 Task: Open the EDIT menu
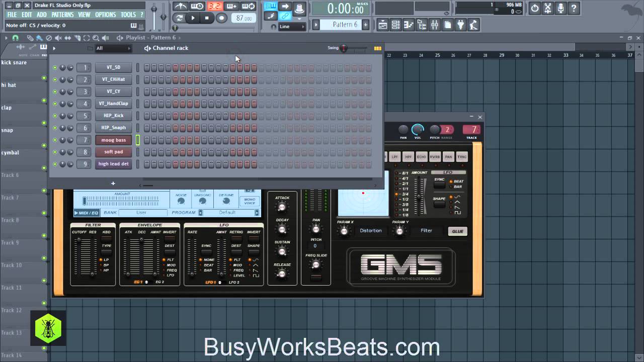click(27, 15)
